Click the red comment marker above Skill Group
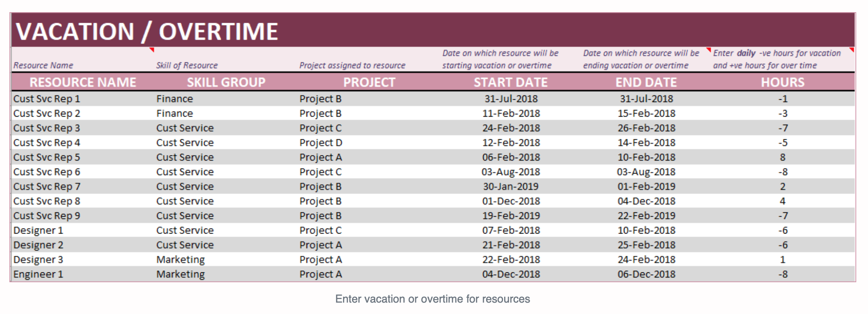The height and width of the screenshot is (314, 868). pyautogui.click(x=152, y=50)
